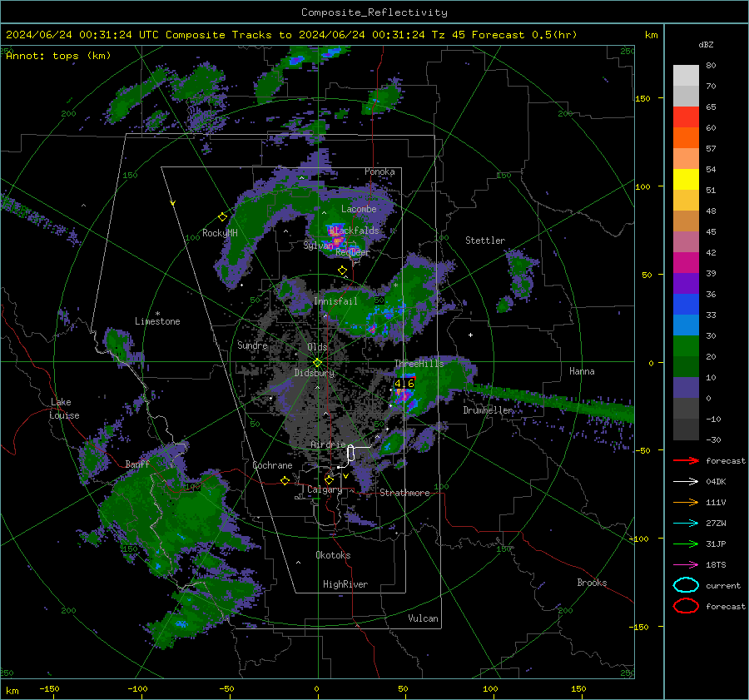Click the ThreeHills city label
The width and height of the screenshot is (749, 700).
tap(419, 364)
